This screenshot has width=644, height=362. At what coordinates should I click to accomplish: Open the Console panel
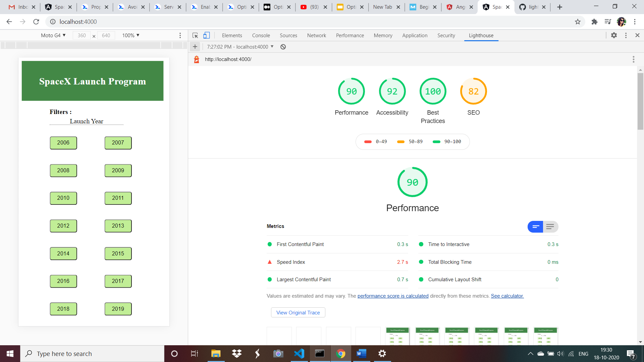[x=261, y=35]
